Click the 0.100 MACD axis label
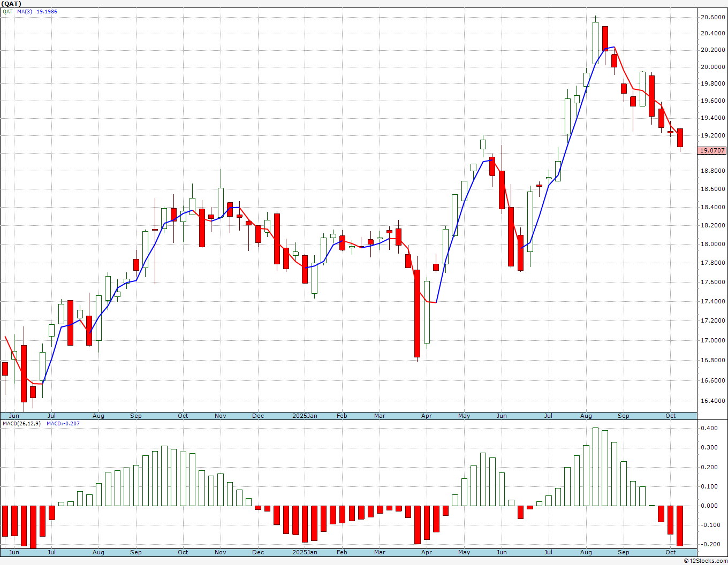The width and height of the screenshot is (728, 565). tap(709, 486)
